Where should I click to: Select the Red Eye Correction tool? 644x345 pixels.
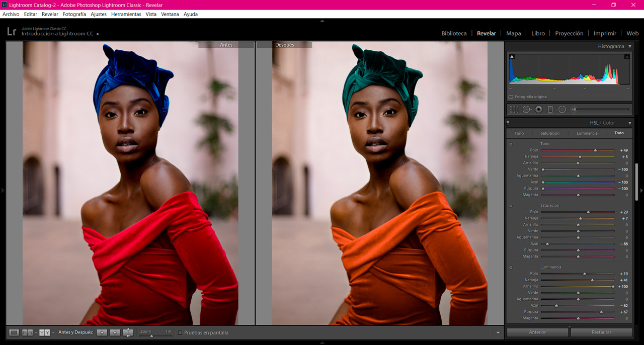point(538,109)
